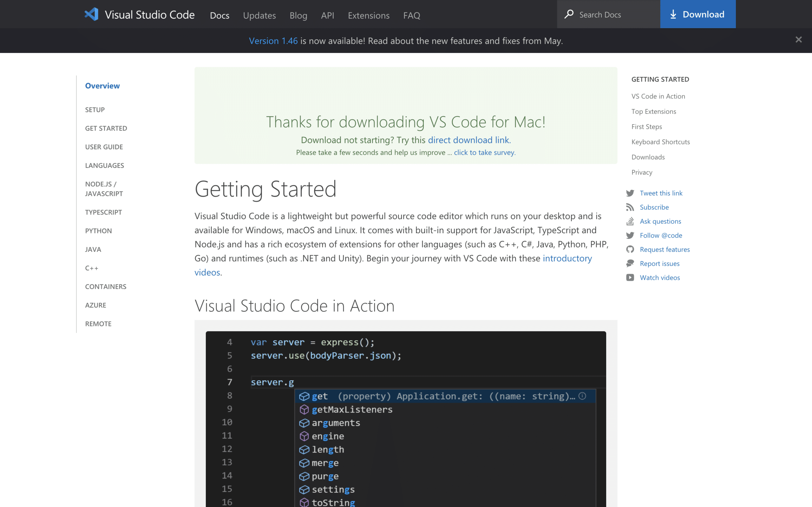Follow the introductory videos link

coord(567,258)
